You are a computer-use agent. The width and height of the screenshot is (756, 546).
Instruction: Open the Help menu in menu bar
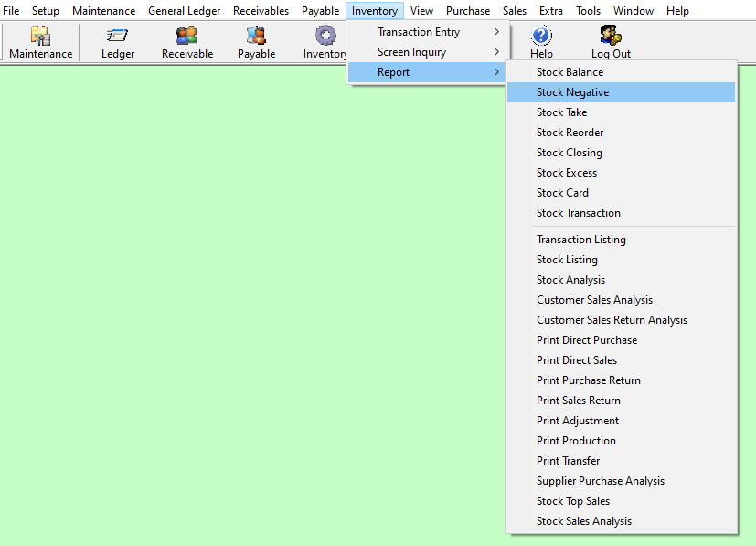point(677,11)
